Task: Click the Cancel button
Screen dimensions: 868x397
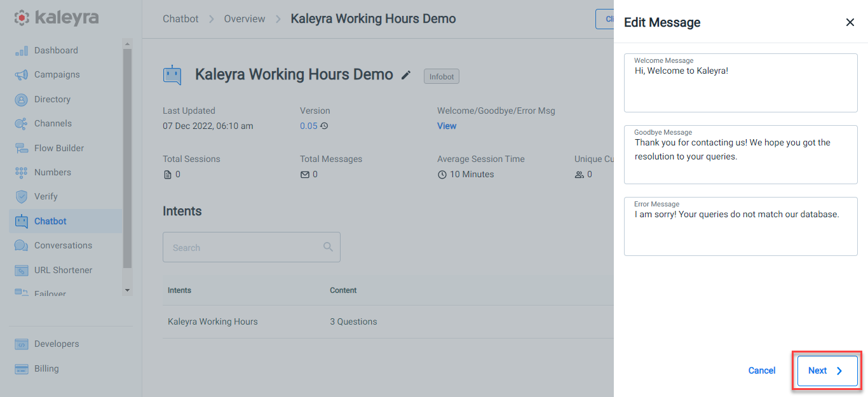Action: point(762,371)
